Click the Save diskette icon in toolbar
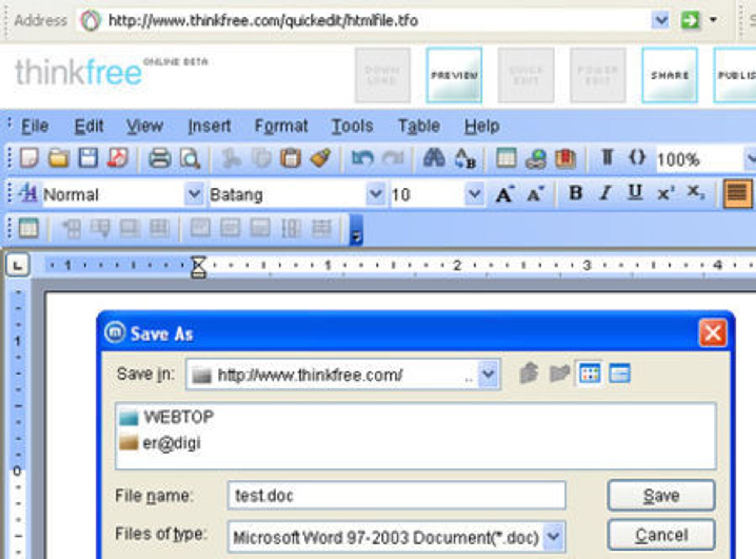The height and width of the screenshot is (559, 756). 88,158
